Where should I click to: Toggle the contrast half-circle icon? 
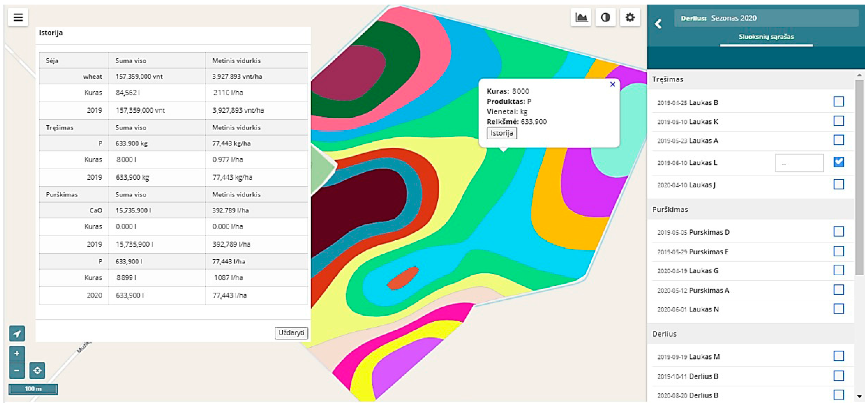(x=605, y=17)
